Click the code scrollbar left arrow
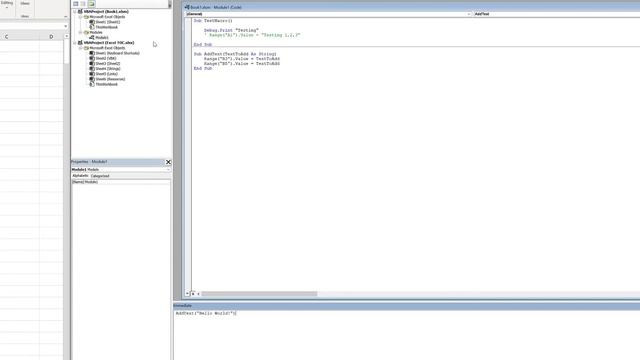This screenshot has height=360, width=640. [x=198, y=294]
